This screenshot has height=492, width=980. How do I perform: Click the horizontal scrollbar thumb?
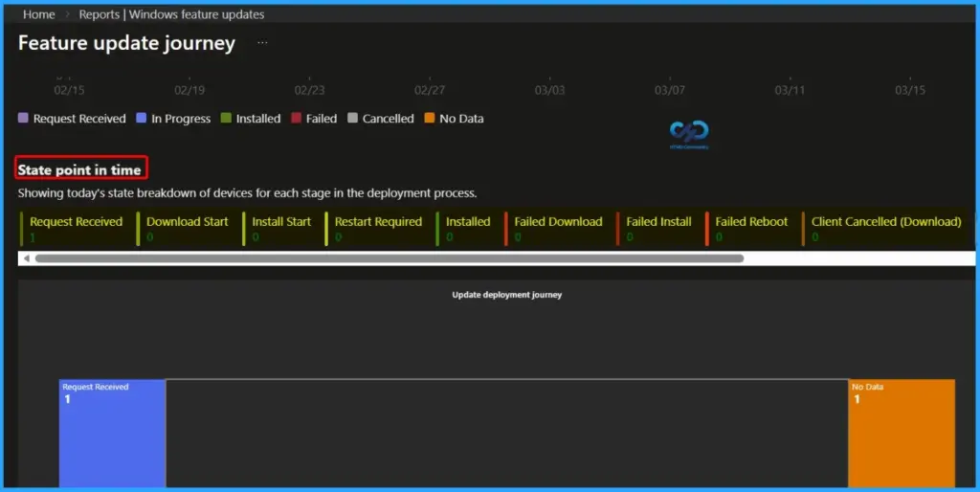click(390, 258)
